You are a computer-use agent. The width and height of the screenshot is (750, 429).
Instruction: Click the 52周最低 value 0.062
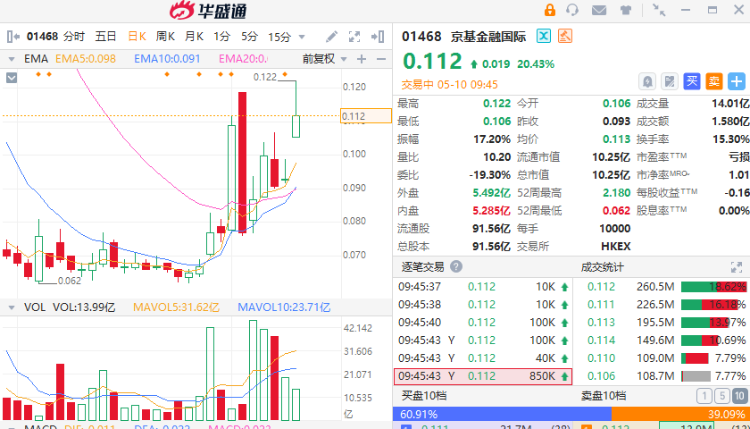click(617, 210)
